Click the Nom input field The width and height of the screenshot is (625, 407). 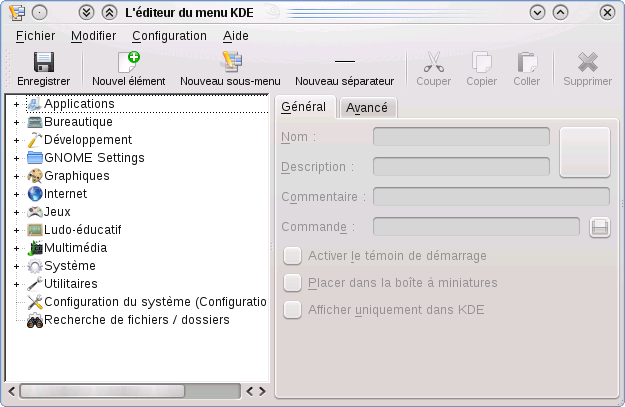click(461, 137)
